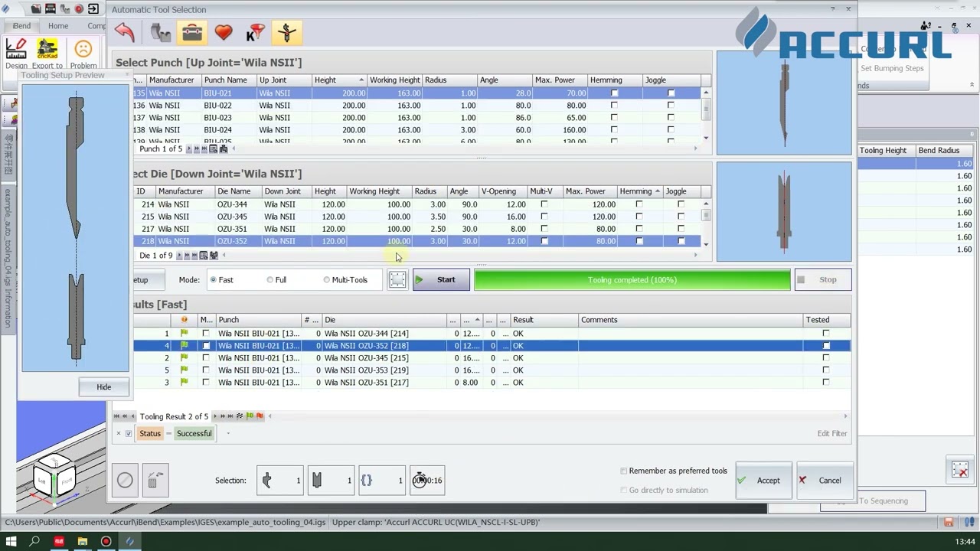Click punch table scroll down arrow
Image resolution: width=980 pixels, height=551 pixels.
pyautogui.click(x=706, y=138)
